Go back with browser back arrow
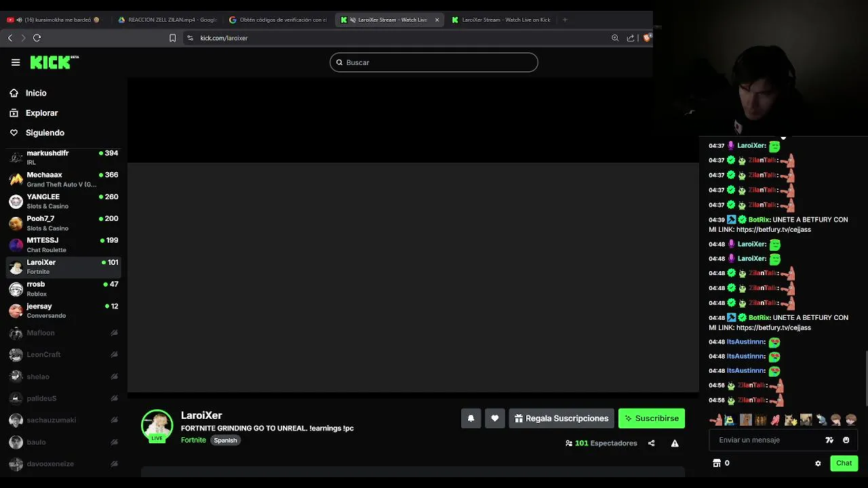This screenshot has height=488, width=868. tap(10, 38)
